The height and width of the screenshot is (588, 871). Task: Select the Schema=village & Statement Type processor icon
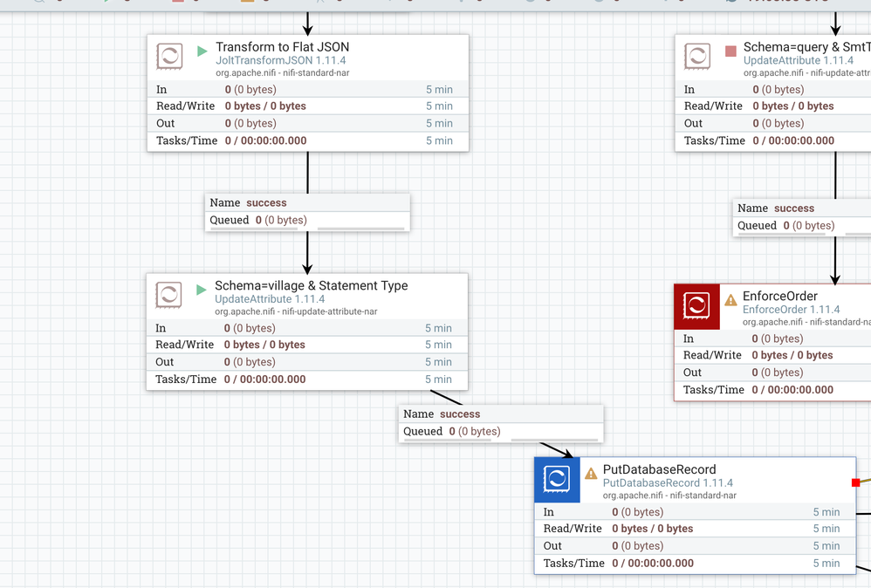(x=168, y=295)
